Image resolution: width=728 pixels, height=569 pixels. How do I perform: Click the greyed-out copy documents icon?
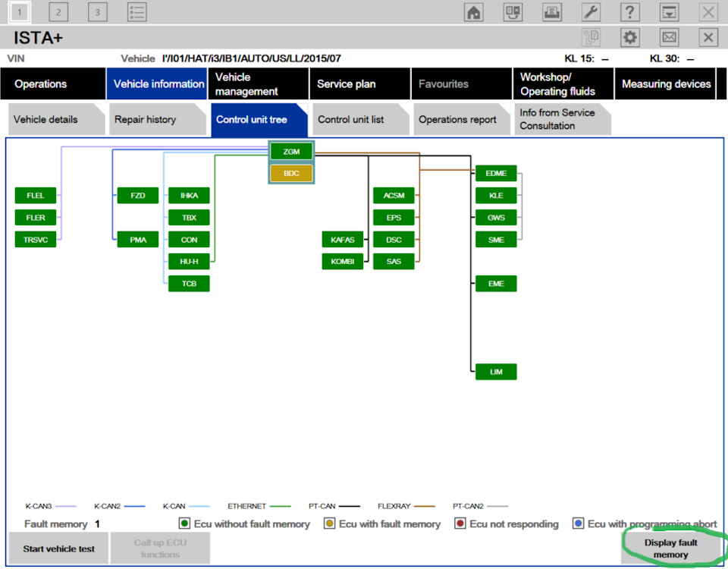coord(591,37)
